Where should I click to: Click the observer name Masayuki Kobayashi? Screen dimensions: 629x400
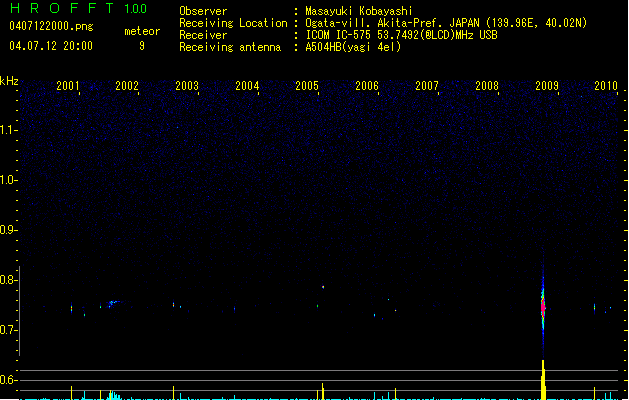359,11
